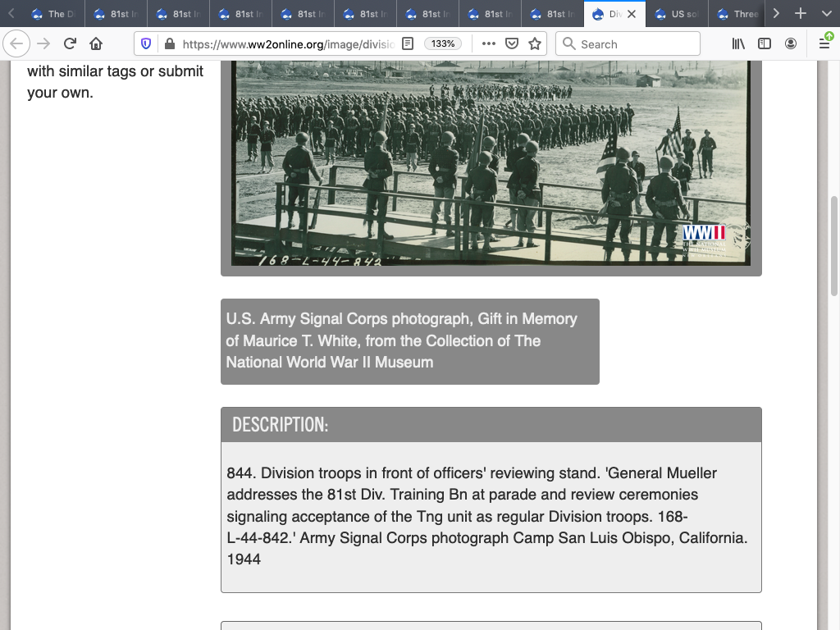Open the Firefox account icon
Viewport: 840px width, 630px height.
[x=791, y=43]
